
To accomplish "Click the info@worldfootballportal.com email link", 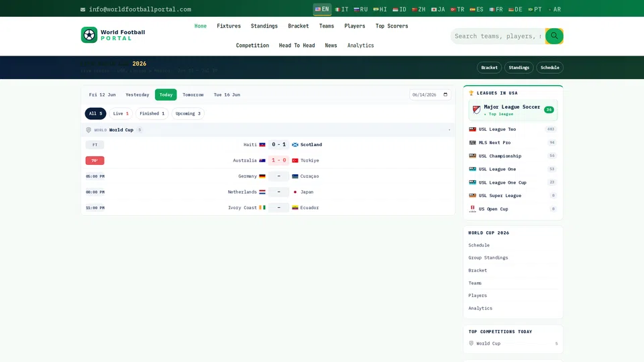I will pos(140,9).
